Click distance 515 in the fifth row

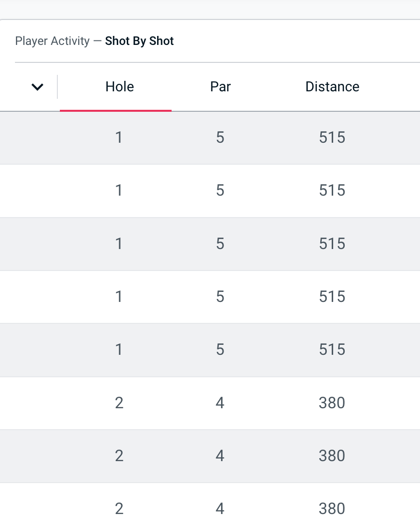pos(332,350)
